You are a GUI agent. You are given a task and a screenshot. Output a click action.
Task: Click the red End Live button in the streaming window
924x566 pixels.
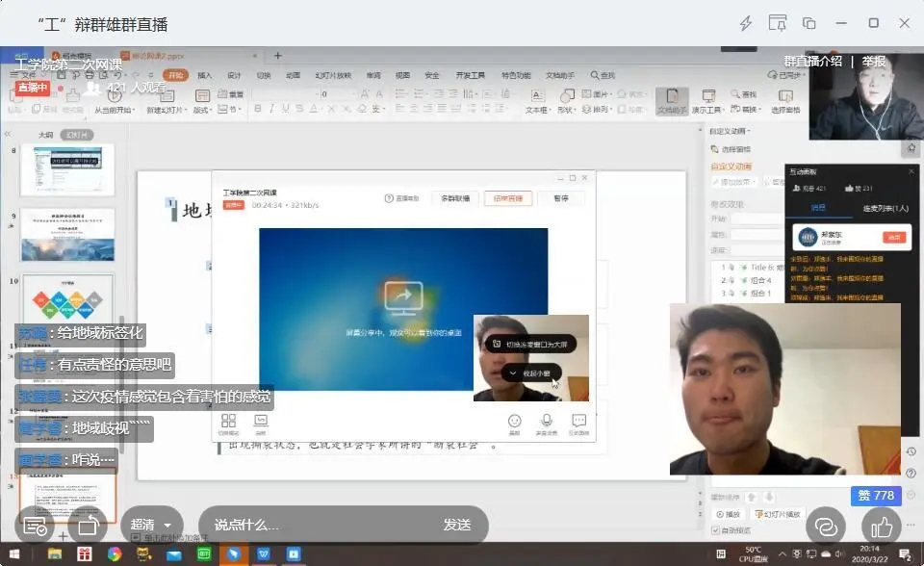[508, 198]
